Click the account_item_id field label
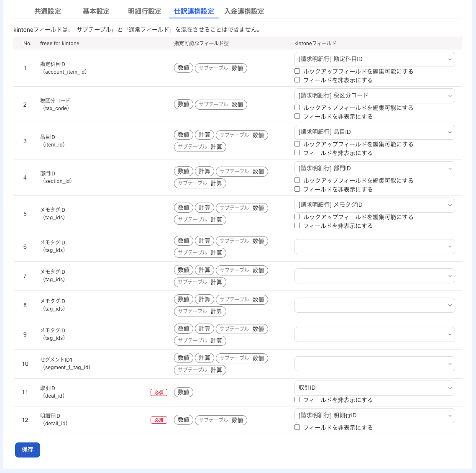 click(x=65, y=72)
